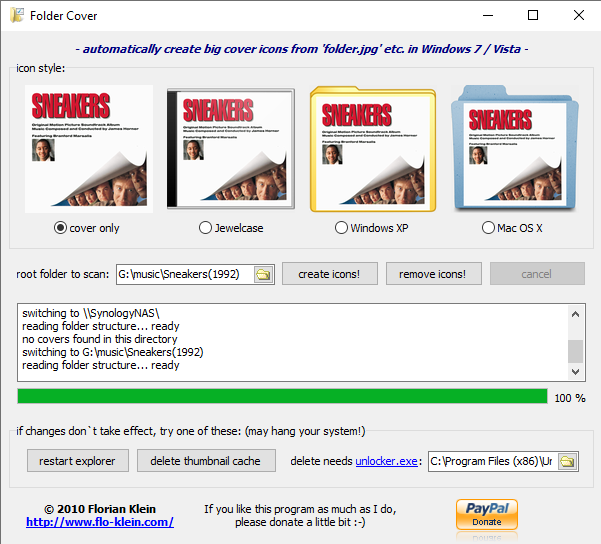601x544 pixels.
Task: Click the green 100% progress bar
Action: pos(282,396)
